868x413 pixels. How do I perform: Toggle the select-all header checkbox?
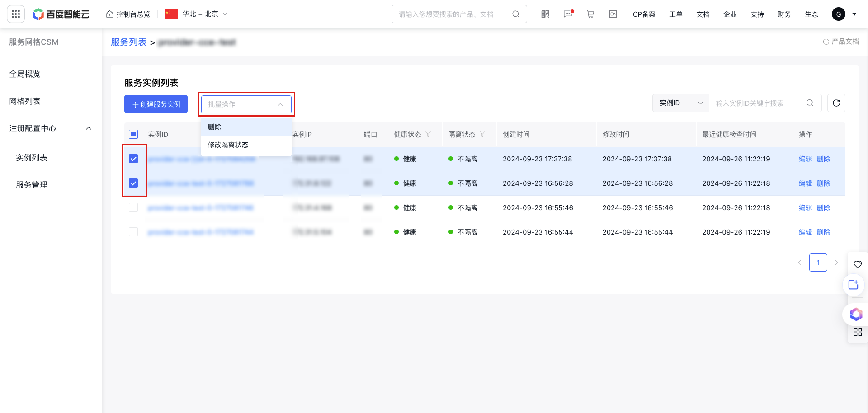tap(133, 134)
